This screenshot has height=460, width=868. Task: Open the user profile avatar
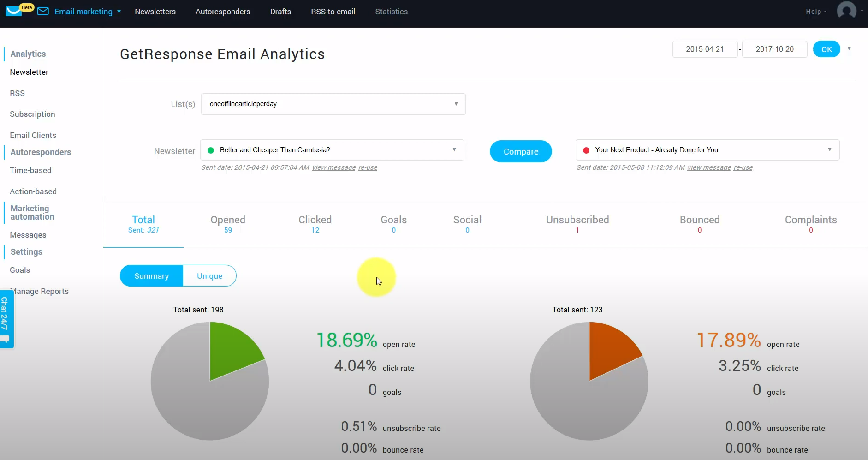click(x=846, y=11)
